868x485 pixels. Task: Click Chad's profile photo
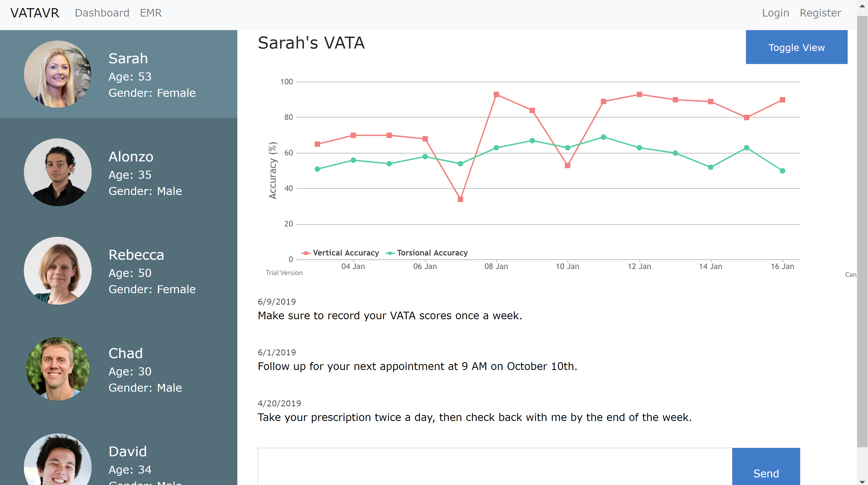[x=58, y=369]
